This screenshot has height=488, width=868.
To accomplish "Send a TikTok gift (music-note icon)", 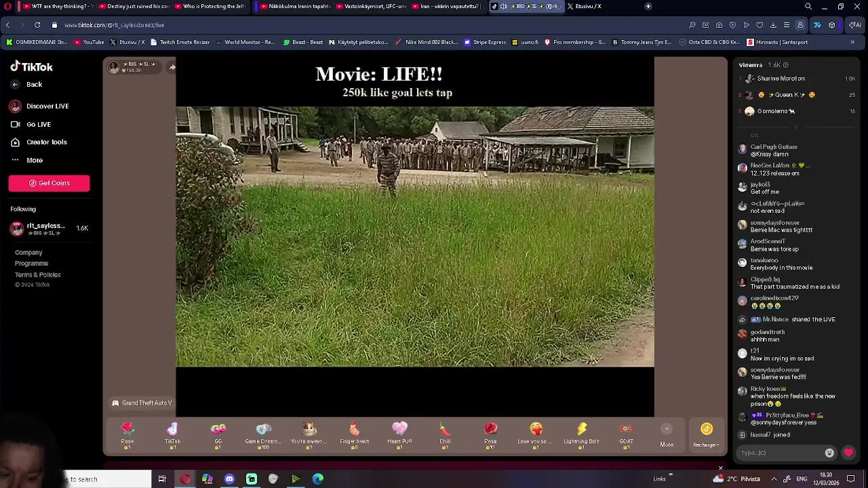I will [172, 434].
